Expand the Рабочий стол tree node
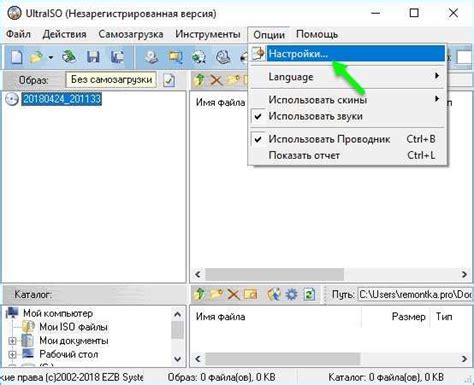 [x=12, y=354]
